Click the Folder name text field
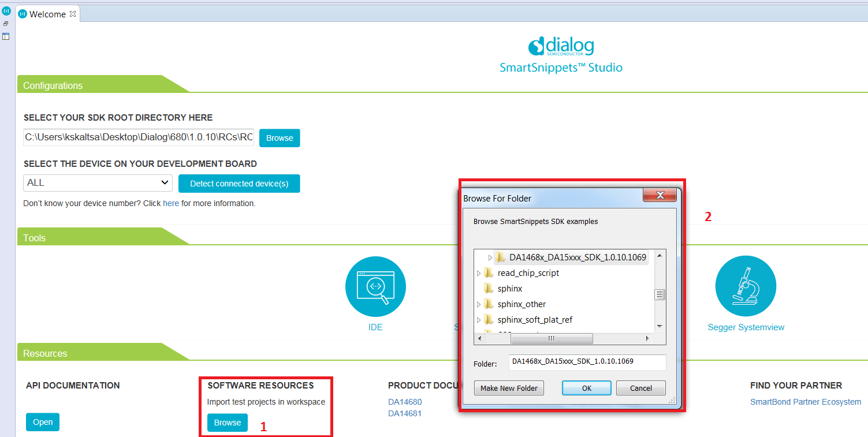Image resolution: width=868 pixels, height=437 pixels. pos(587,362)
